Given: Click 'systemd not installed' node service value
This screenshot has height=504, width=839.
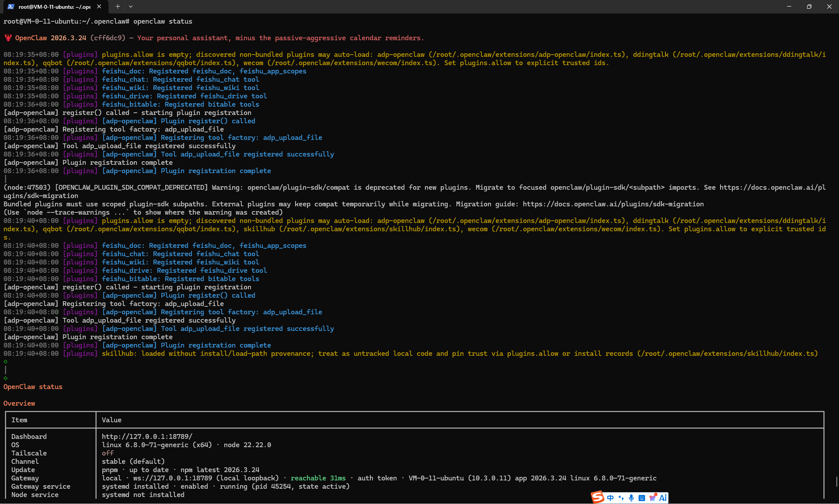Looking at the screenshot, I should point(143,495).
